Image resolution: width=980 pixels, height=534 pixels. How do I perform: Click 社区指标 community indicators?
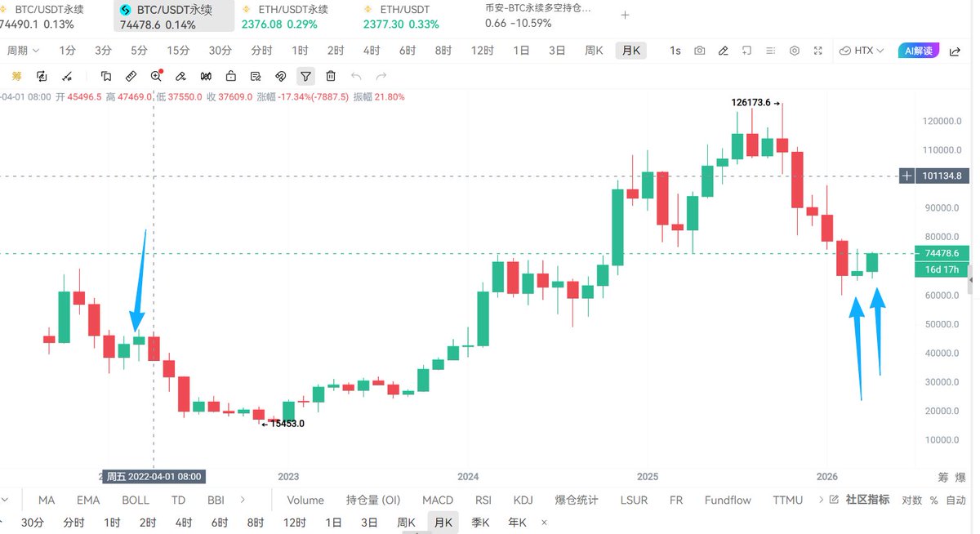pos(867,500)
